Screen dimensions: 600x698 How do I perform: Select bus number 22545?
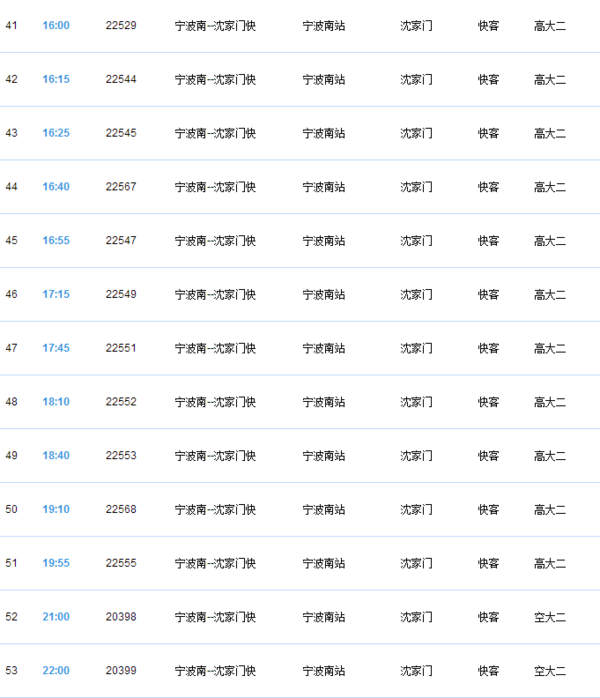pos(121,133)
